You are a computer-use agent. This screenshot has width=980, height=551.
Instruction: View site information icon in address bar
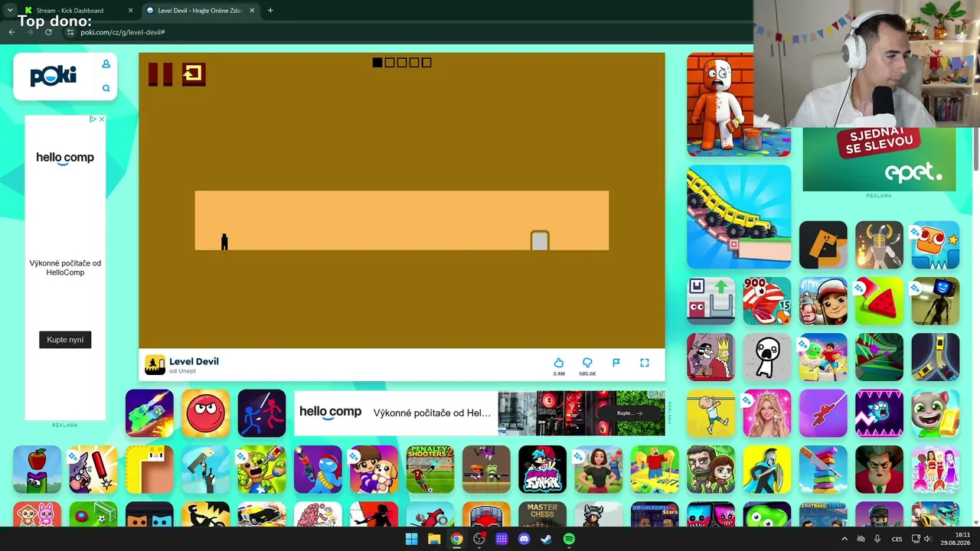70,32
